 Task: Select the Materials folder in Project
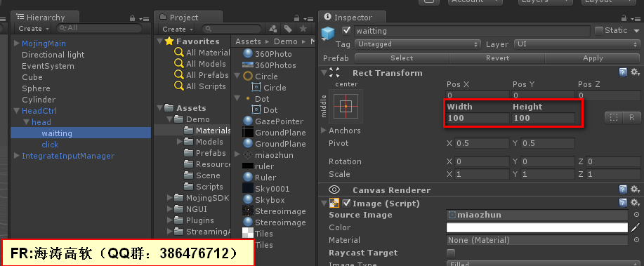(x=207, y=130)
